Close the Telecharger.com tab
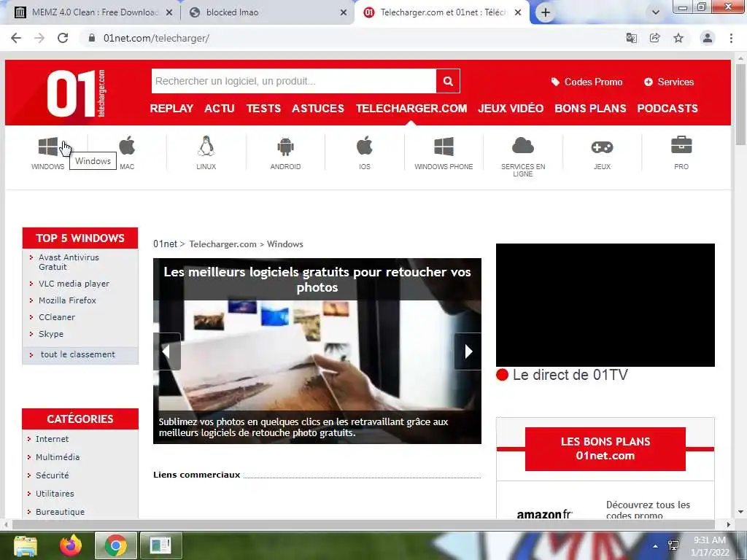Viewport: 747px width, 560px height. click(x=518, y=13)
